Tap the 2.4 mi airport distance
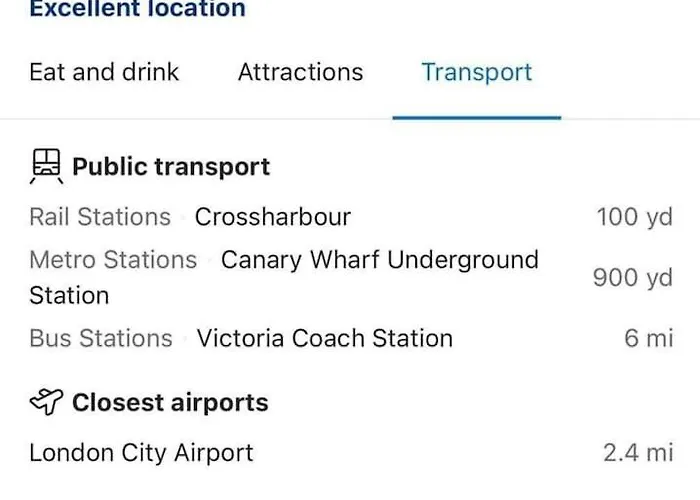700x500 pixels. point(638,453)
